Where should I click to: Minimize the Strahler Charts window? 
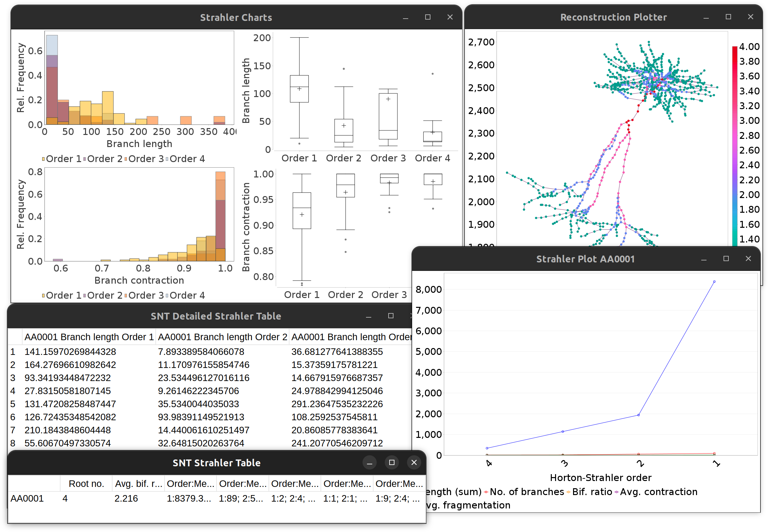(x=405, y=17)
